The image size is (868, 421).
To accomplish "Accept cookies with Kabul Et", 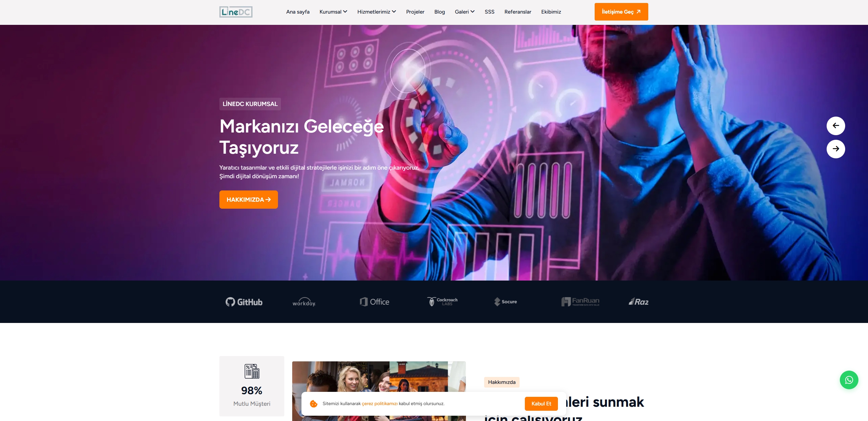I will click(x=541, y=403).
